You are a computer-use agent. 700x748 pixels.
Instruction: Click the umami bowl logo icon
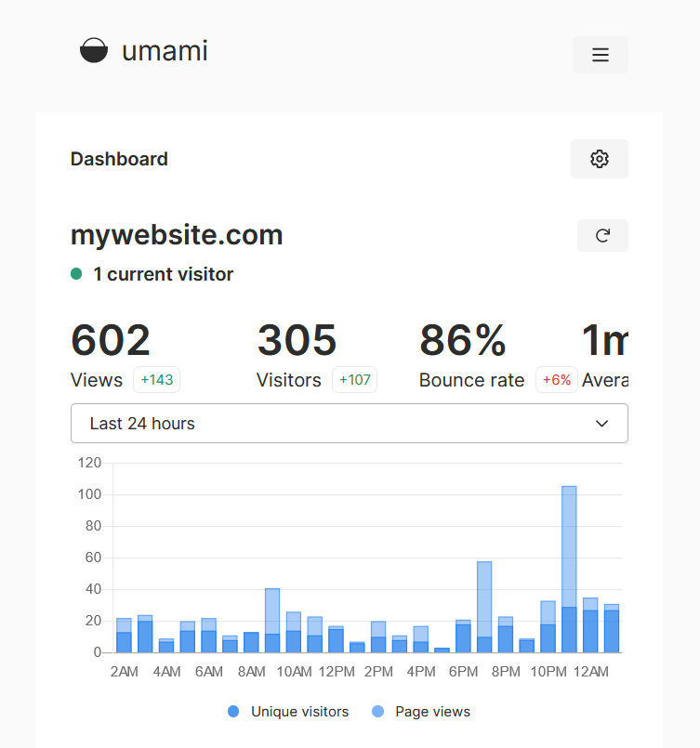[x=94, y=51]
